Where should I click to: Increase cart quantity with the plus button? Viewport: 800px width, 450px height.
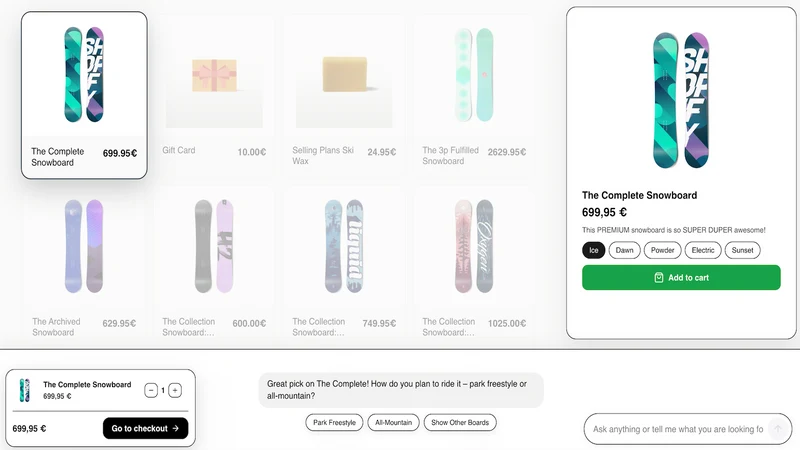[175, 390]
